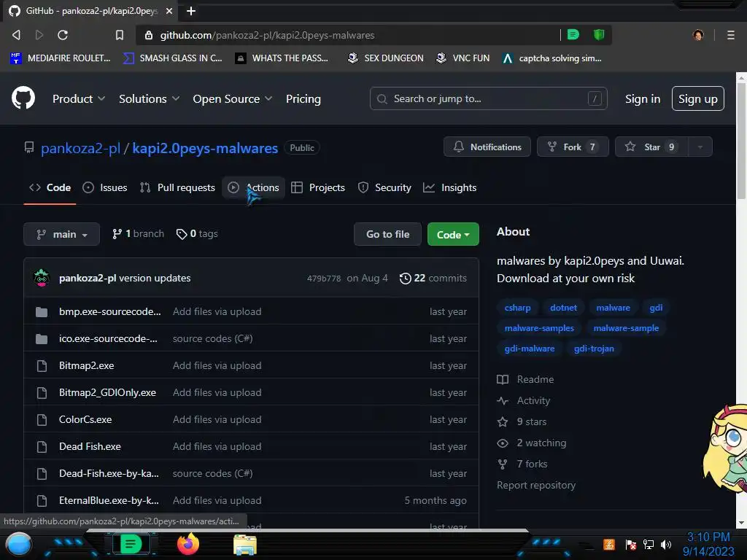Reload the page with refresh icon
This screenshot has height=560, width=747.
coord(63,35)
